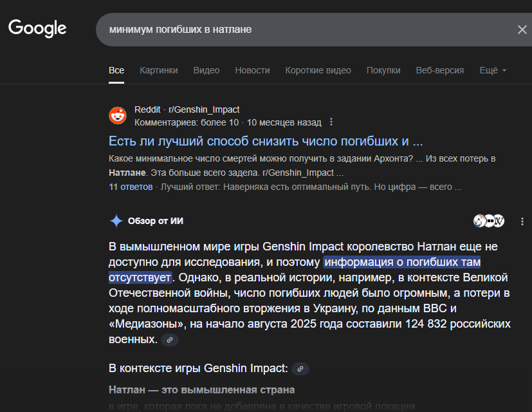Click the bold text Натлан — это вымышленная страна
This screenshot has height=412, width=532.
201,389
